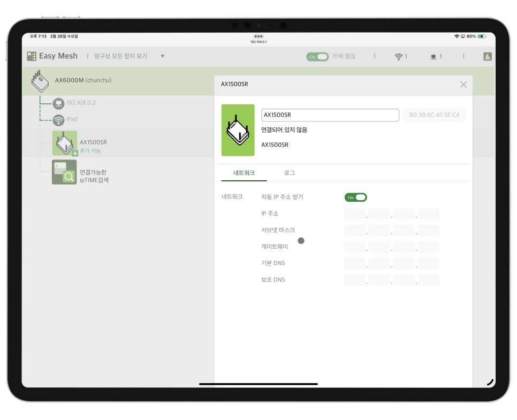Click the large AX1500SR device thumbnail
517x420 pixels.
click(238, 130)
